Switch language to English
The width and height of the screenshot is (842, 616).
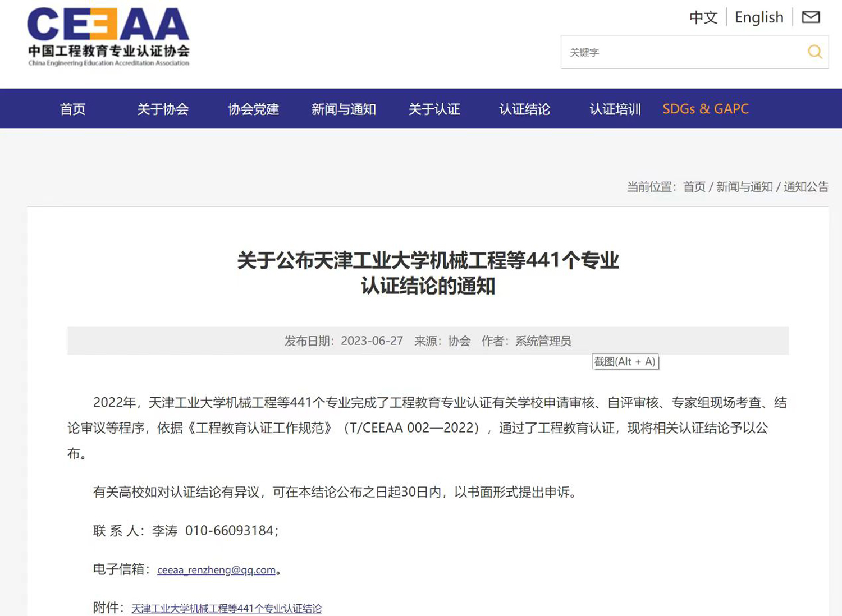(759, 17)
